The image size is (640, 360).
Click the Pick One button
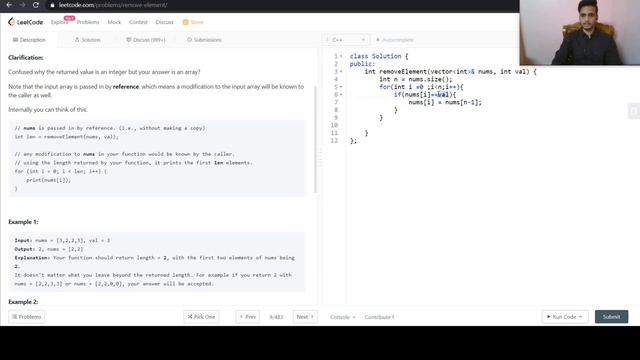201,317
